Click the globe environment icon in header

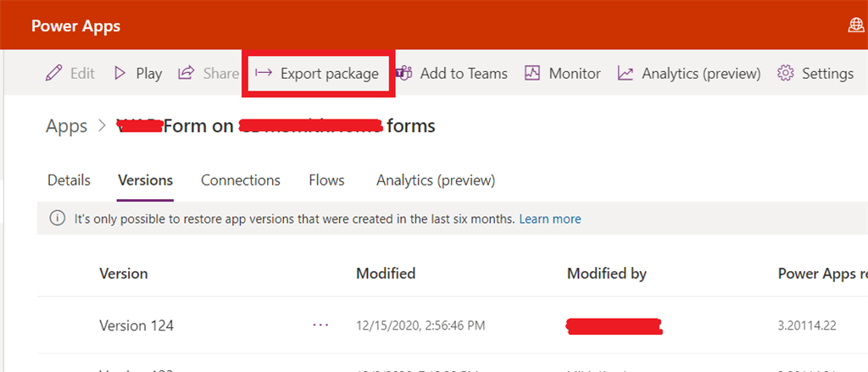pos(855,25)
